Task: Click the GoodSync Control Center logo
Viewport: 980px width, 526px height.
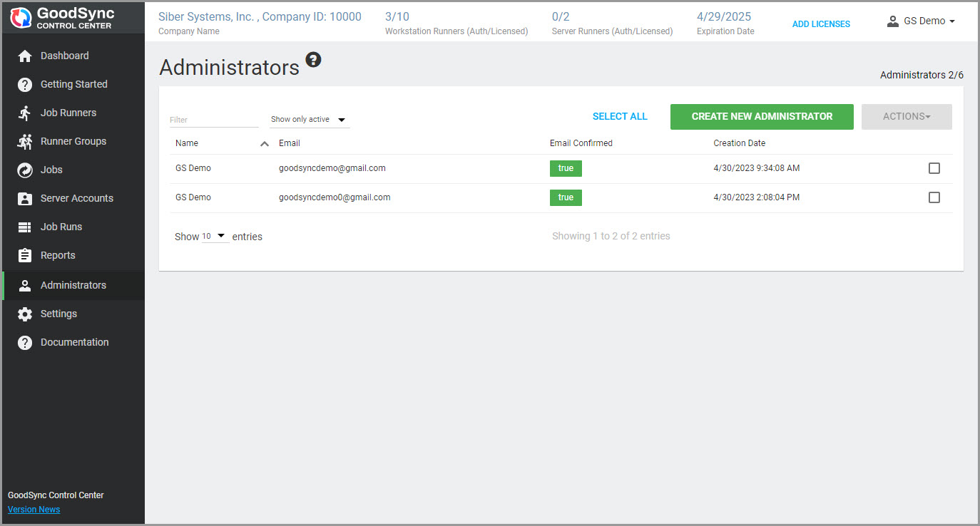Action: 63,19
